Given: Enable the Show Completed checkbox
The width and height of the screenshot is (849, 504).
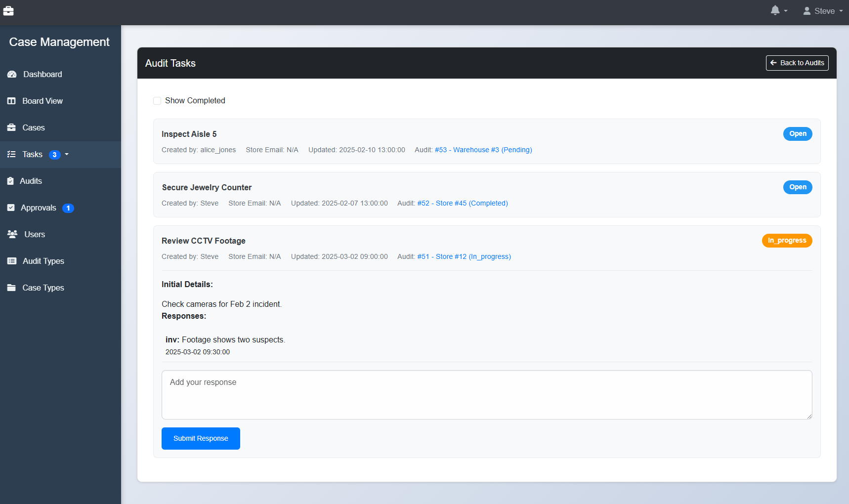Looking at the screenshot, I should [x=157, y=100].
